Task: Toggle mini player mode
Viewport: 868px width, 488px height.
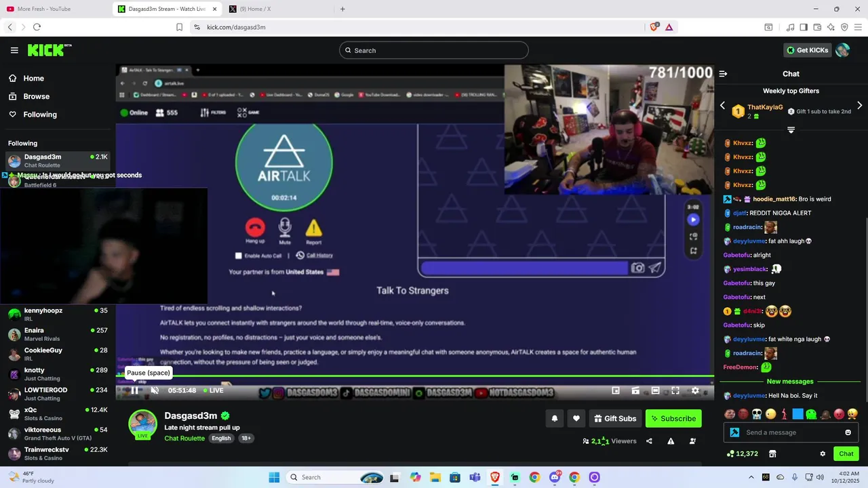Action: [x=616, y=390]
